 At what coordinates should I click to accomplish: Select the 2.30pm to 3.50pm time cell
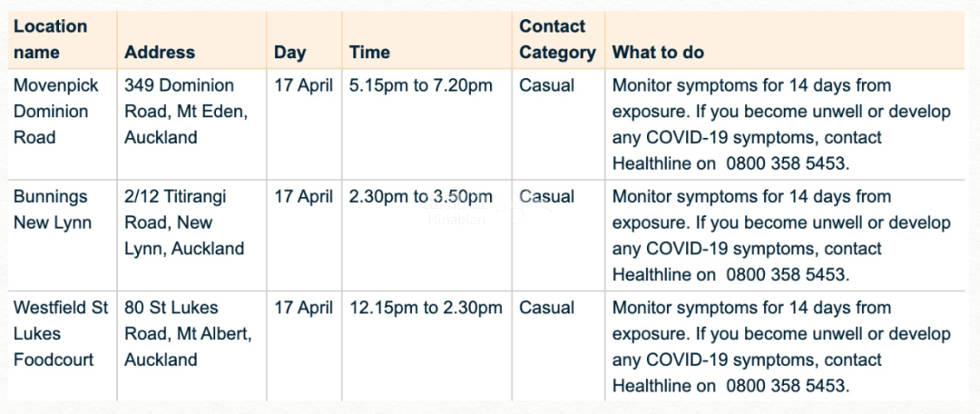click(x=421, y=197)
